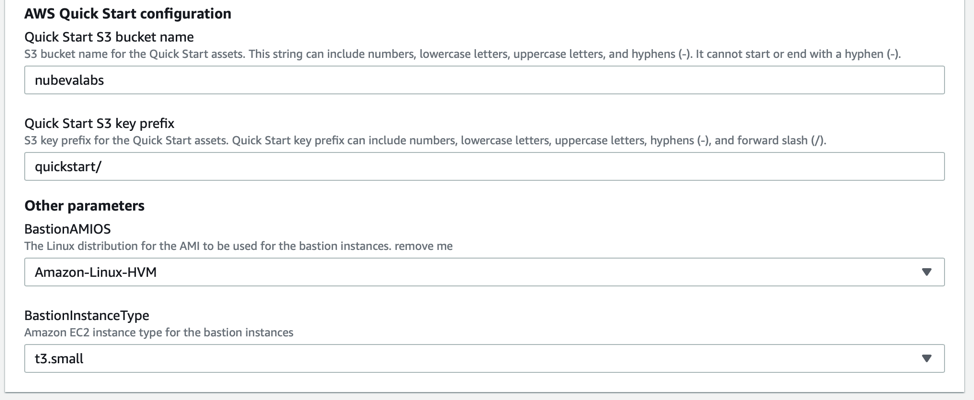
Task: Select the Amazon-Linux-HVM value text
Action: [96, 272]
